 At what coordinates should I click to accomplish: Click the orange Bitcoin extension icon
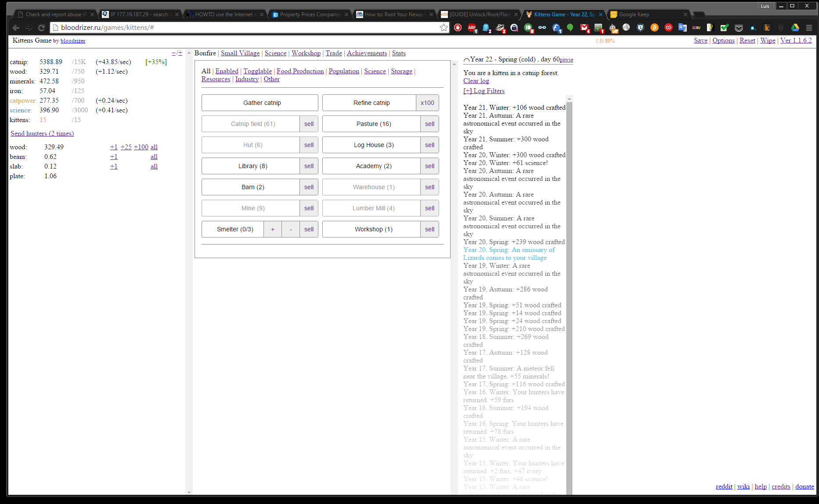coord(654,28)
